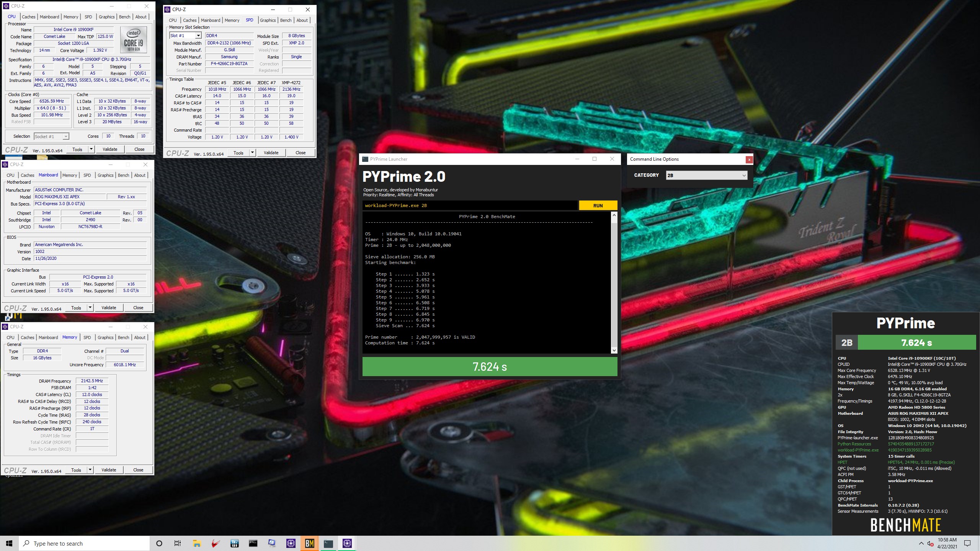The height and width of the screenshot is (551, 980).
Task: Click the F4-4266C19-8GTZA part number field
Action: pos(229,64)
